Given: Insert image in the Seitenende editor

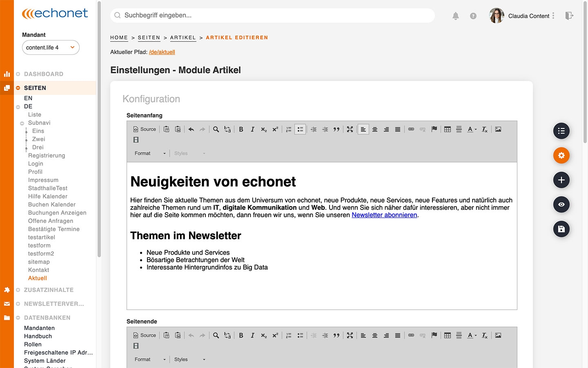Looking at the screenshot, I should pos(498,335).
